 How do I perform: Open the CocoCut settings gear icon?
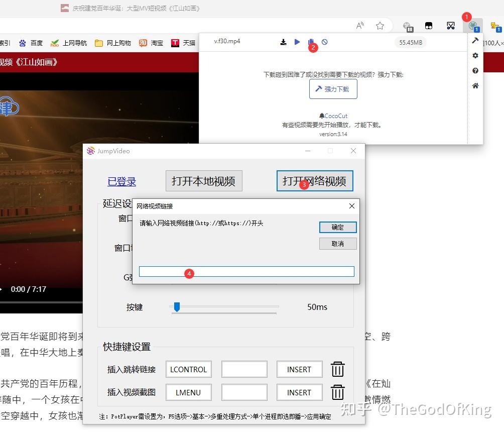pyautogui.click(x=475, y=56)
